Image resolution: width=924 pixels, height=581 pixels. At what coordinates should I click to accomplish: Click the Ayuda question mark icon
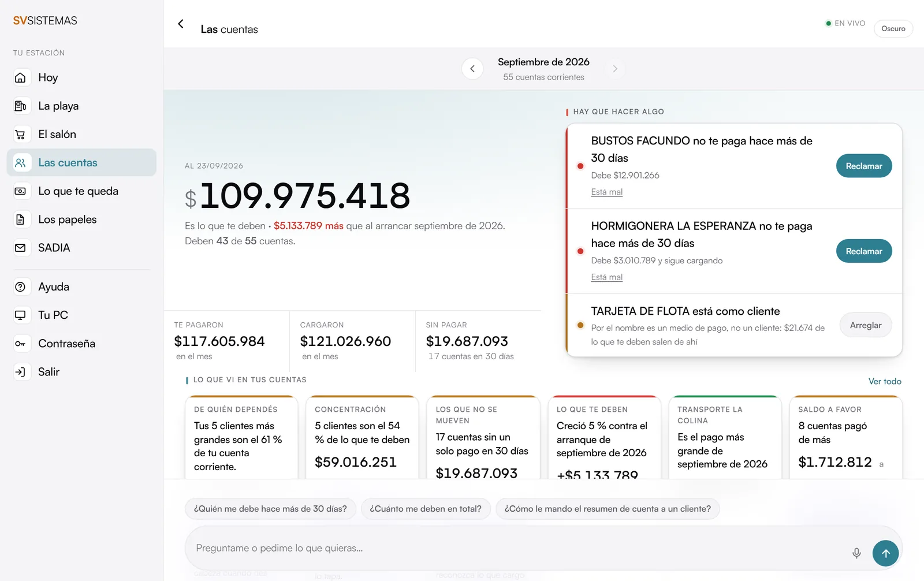coord(20,286)
